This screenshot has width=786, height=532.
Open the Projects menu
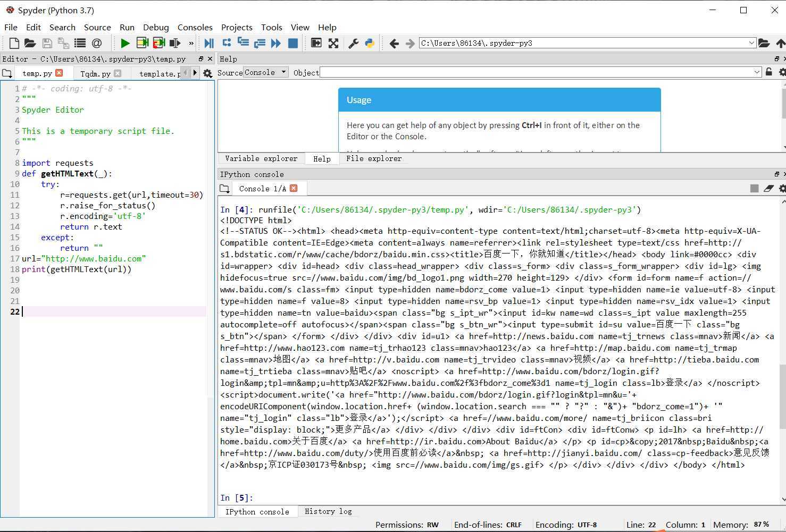pyautogui.click(x=237, y=27)
